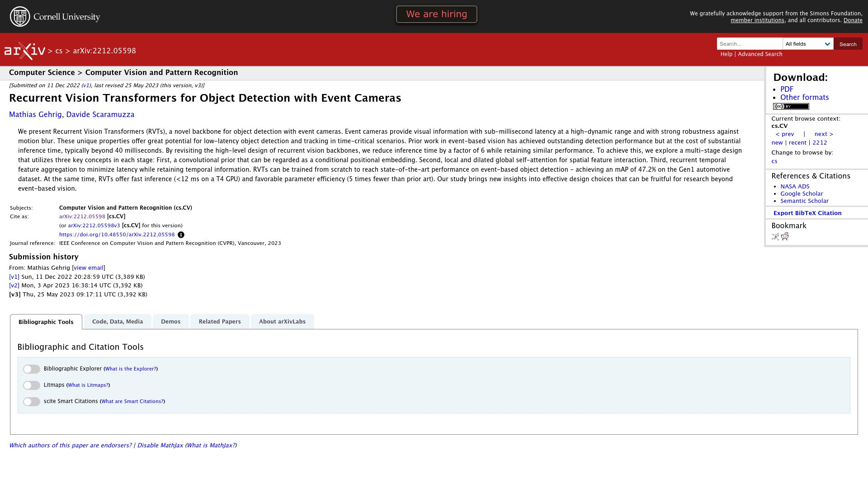
Task: Open Other formats download link
Action: 804,98
